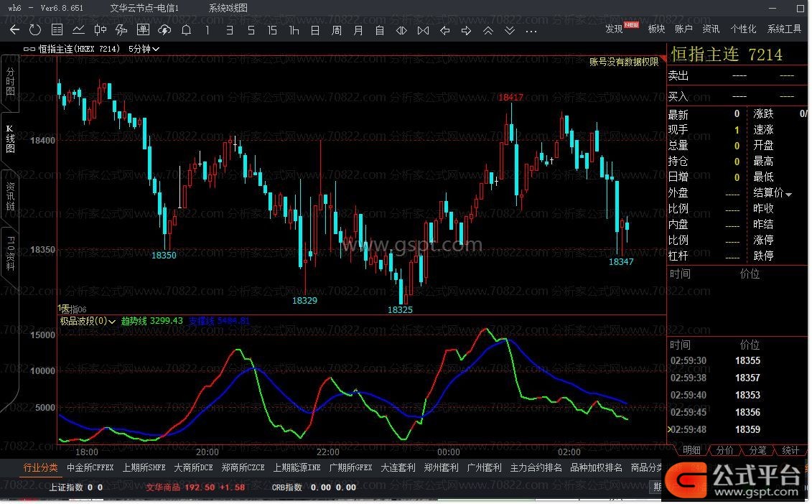Image resolution: width=812 pixels, height=504 pixels.
Task: Switch to the K线图 side tab
Action: tap(10, 139)
